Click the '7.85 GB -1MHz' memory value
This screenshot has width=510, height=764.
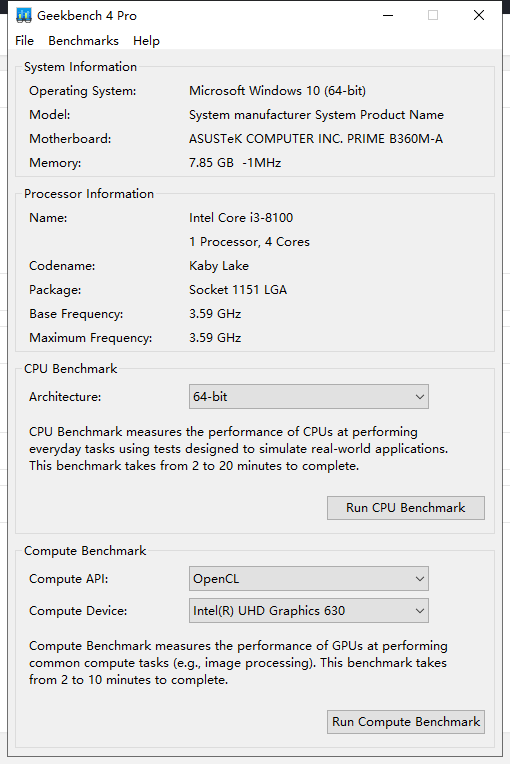pyautogui.click(x=235, y=163)
